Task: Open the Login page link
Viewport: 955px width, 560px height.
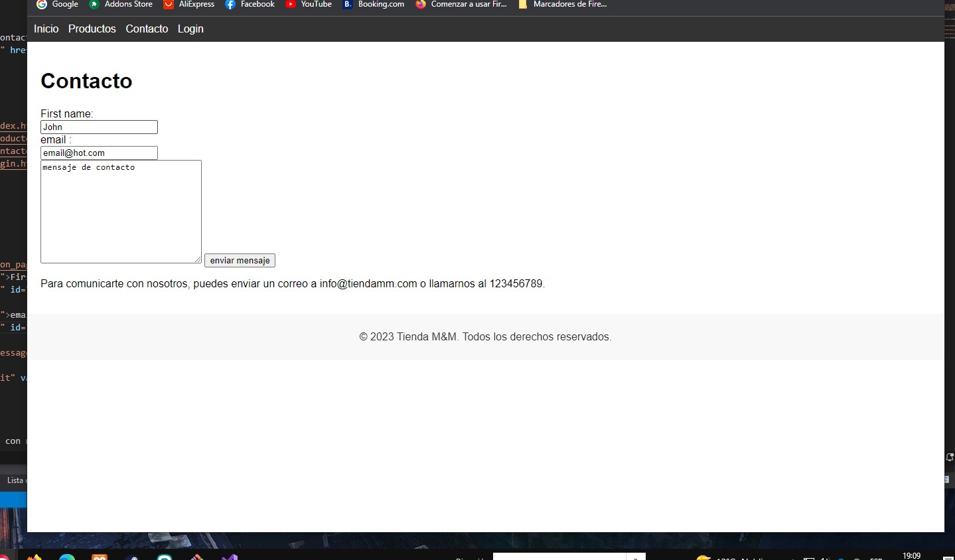Action: tap(190, 29)
